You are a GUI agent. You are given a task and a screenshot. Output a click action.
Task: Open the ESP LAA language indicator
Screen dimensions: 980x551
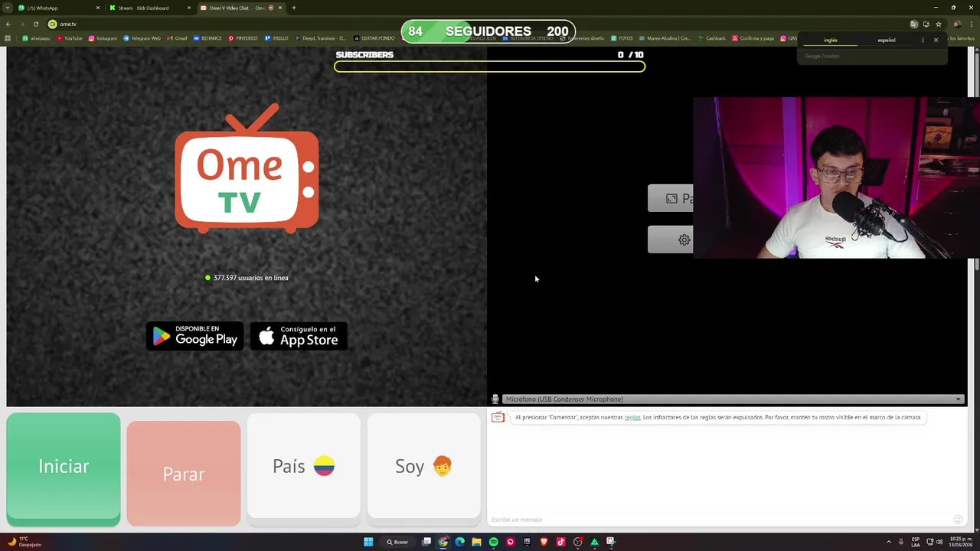pyautogui.click(x=916, y=542)
